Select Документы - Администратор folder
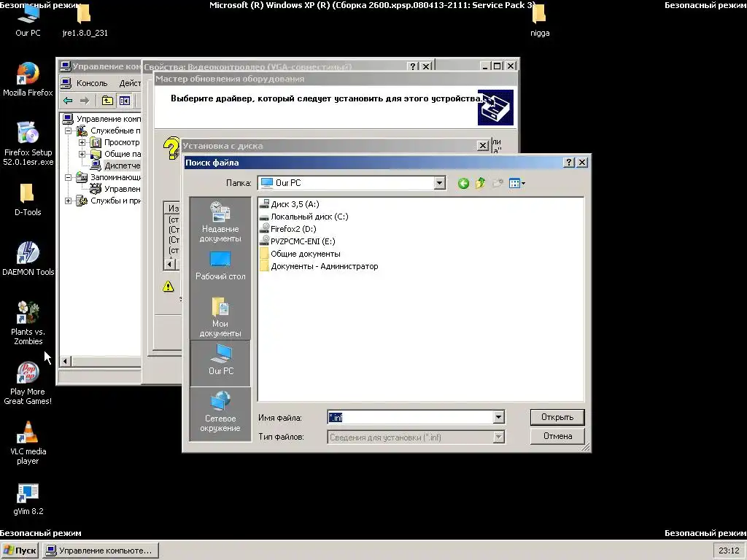747x560 pixels. pyautogui.click(x=320, y=266)
